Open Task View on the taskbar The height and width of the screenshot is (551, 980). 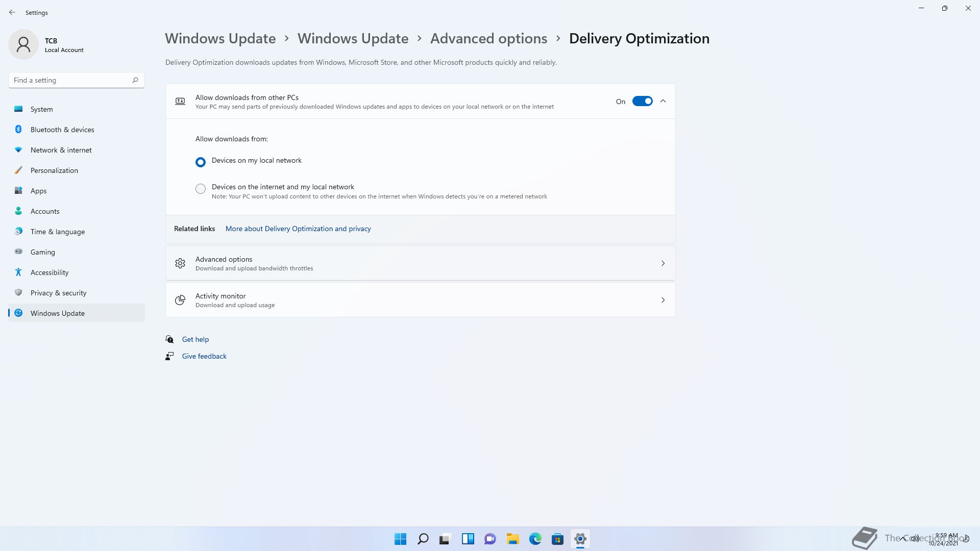pyautogui.click(x=445, y=539)
